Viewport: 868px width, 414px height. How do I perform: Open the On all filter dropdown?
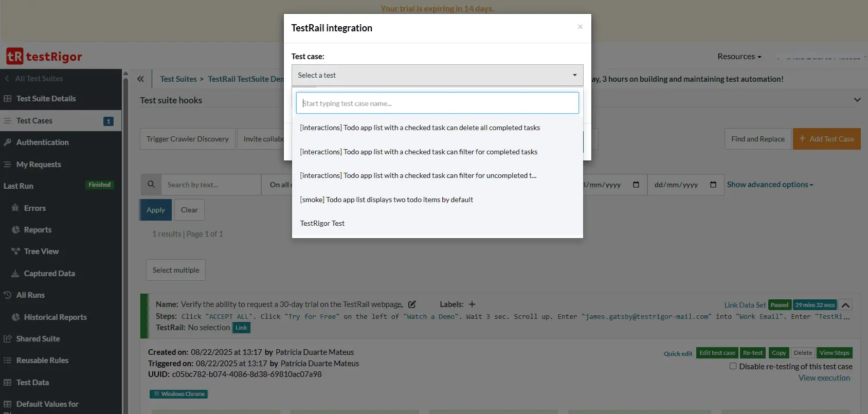[x=277, y=185]
